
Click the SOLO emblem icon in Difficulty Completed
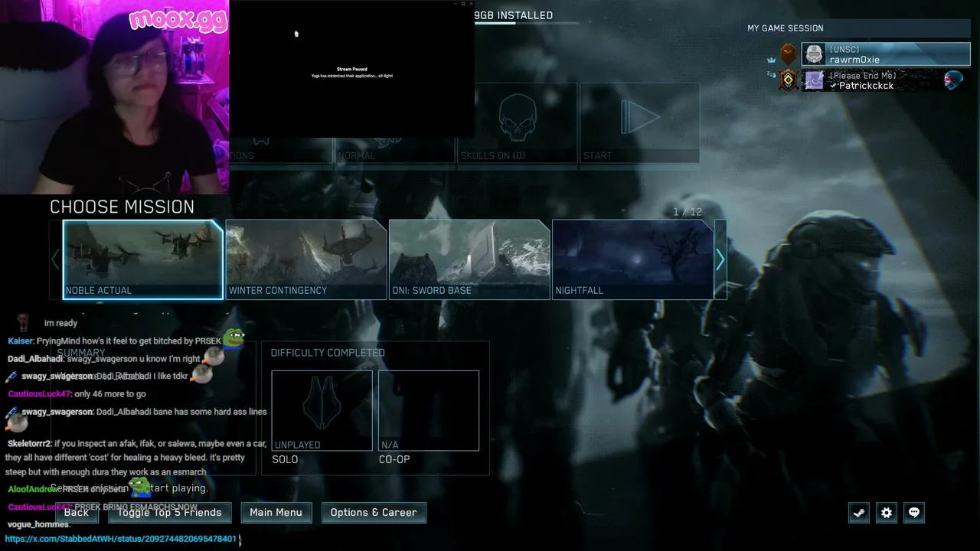point(322,404)
